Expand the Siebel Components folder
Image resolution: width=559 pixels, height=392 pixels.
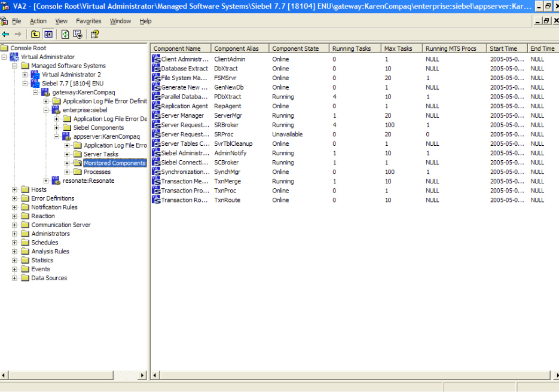pos(56,127)
